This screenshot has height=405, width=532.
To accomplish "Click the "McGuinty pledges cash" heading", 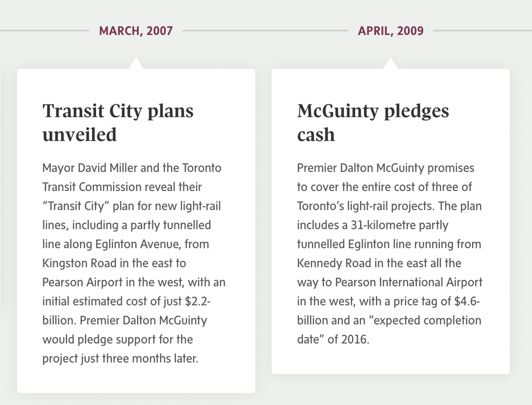I will (x=373, y=123).
